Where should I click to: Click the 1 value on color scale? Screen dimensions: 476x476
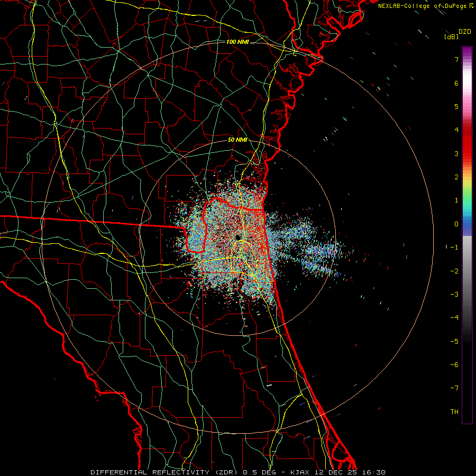456,200
